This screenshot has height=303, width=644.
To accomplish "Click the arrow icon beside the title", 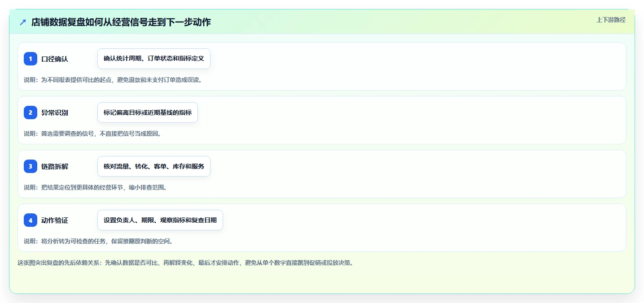I will pos(23,22).
